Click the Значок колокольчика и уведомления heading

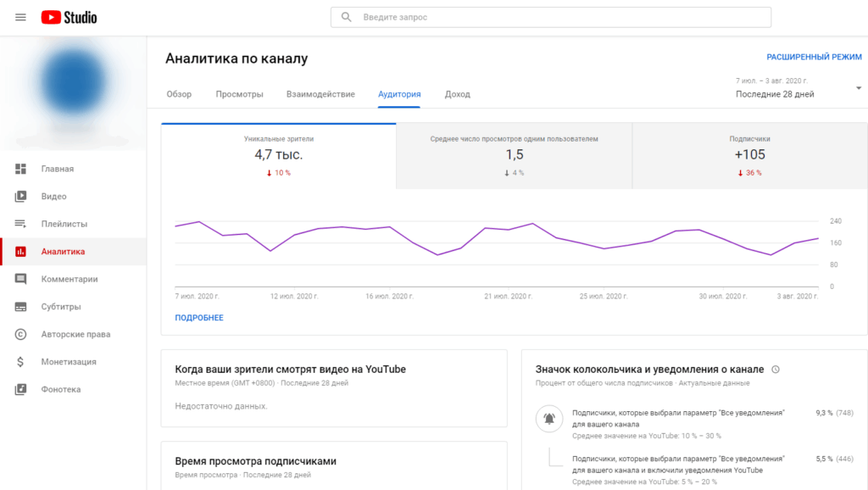(649, 370)
